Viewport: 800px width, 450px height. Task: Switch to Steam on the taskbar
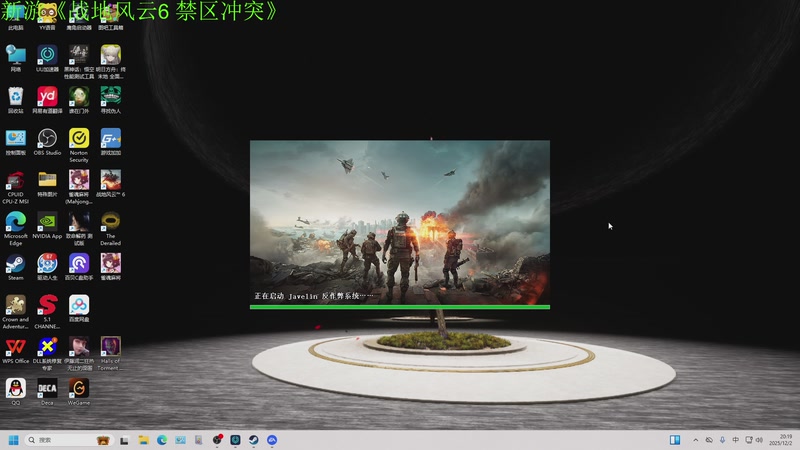(x=254, y=440)
